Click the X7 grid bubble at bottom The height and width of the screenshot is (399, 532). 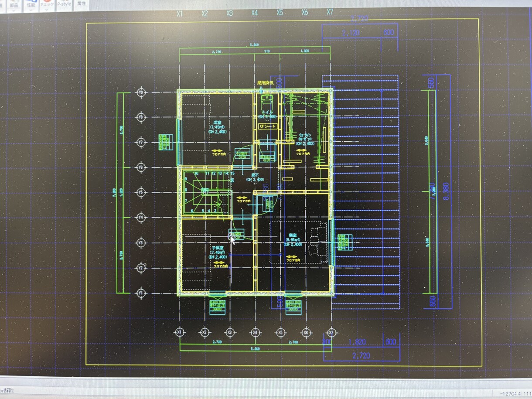[332, 332]
